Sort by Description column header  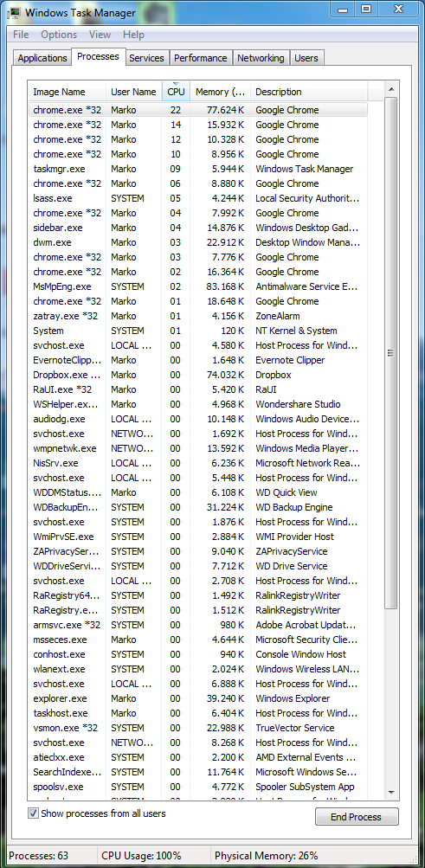[309, 92]
